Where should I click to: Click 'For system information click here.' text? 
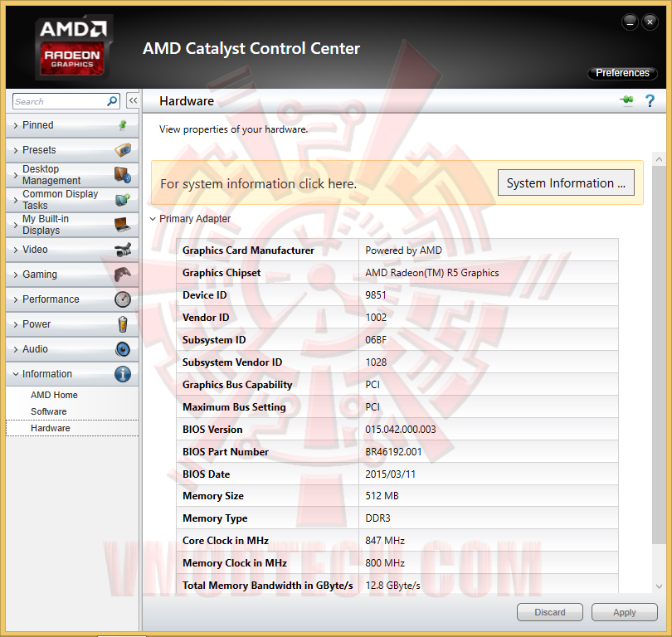click(x=258, y=184)
